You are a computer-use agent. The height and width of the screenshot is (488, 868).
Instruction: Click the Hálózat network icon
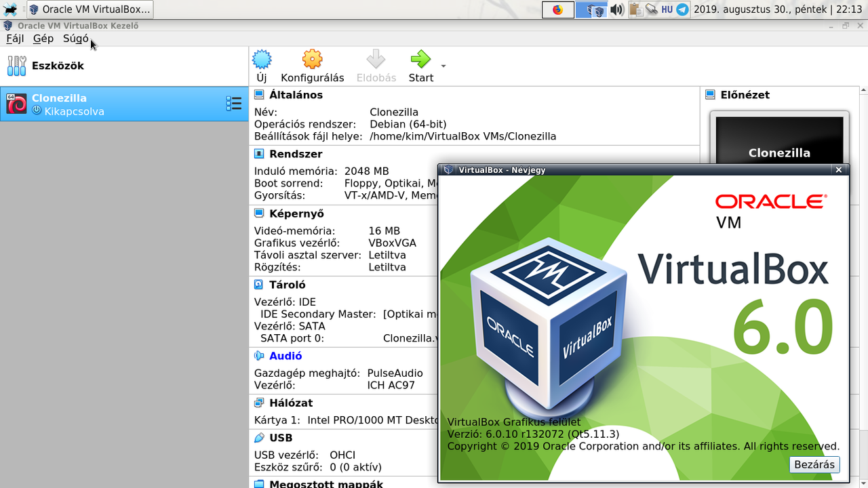click(x=259, y=403)
